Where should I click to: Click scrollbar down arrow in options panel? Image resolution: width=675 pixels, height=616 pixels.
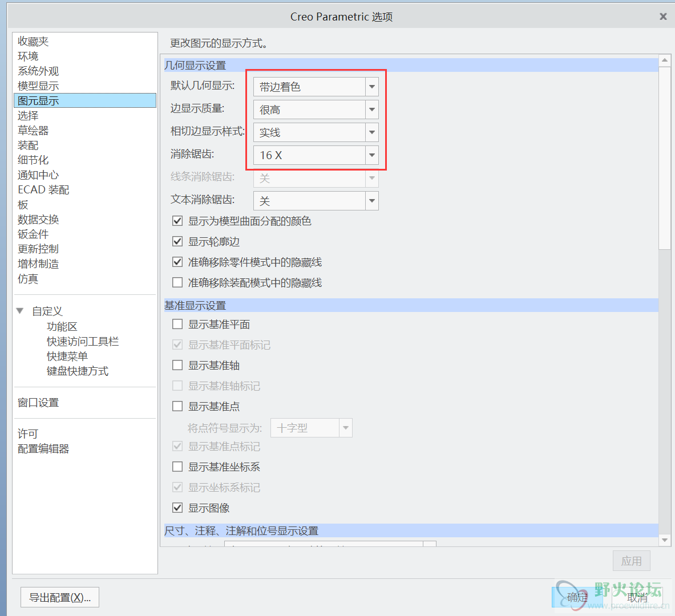(x=665, y=540)
